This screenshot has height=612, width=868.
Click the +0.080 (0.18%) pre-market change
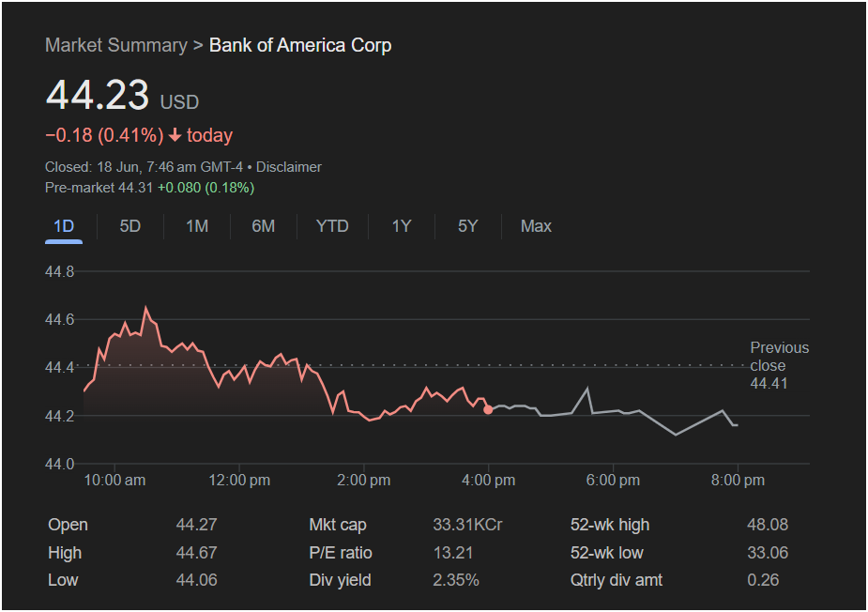206,188
